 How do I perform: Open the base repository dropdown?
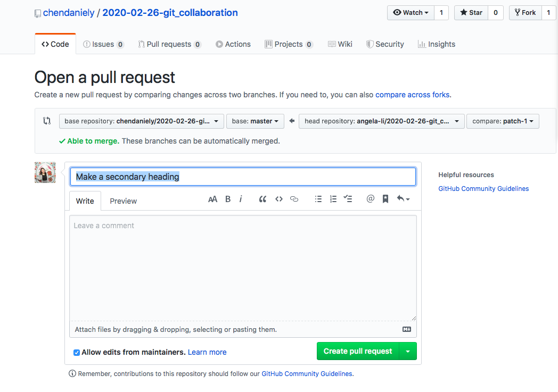141,121
